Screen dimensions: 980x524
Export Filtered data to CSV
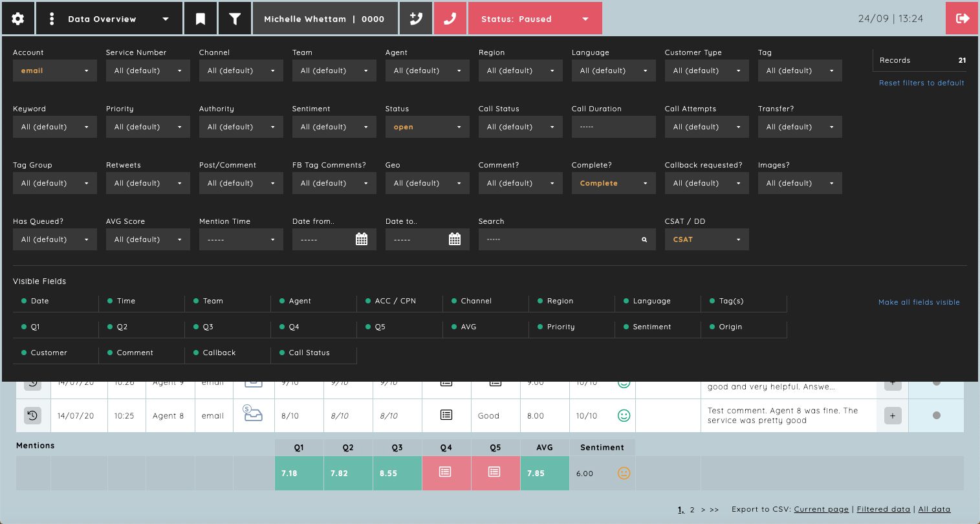tap(883, 509)
